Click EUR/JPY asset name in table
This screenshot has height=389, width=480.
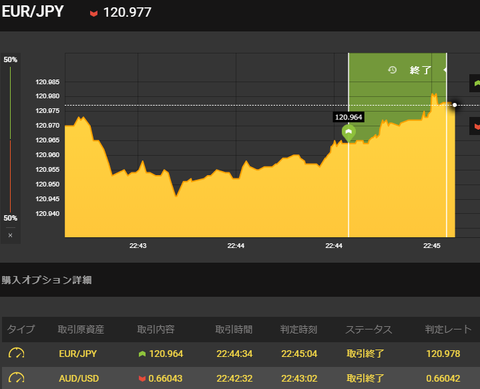tap(78, 354)
